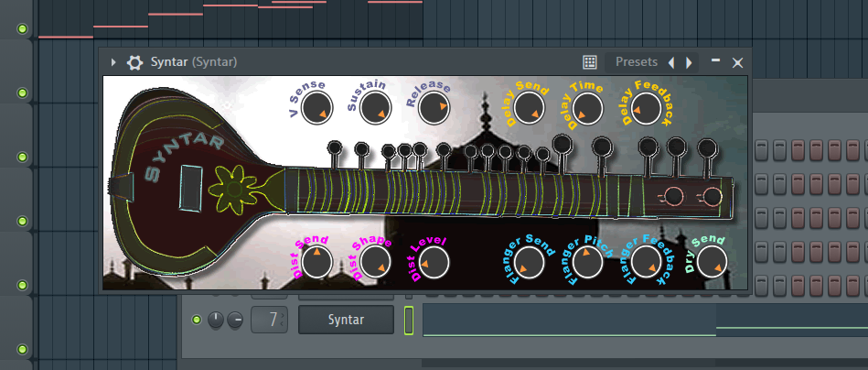Close the Syntar plugin window
The image size is (868, 370).
pyautogui.click(x=737, y=62)
